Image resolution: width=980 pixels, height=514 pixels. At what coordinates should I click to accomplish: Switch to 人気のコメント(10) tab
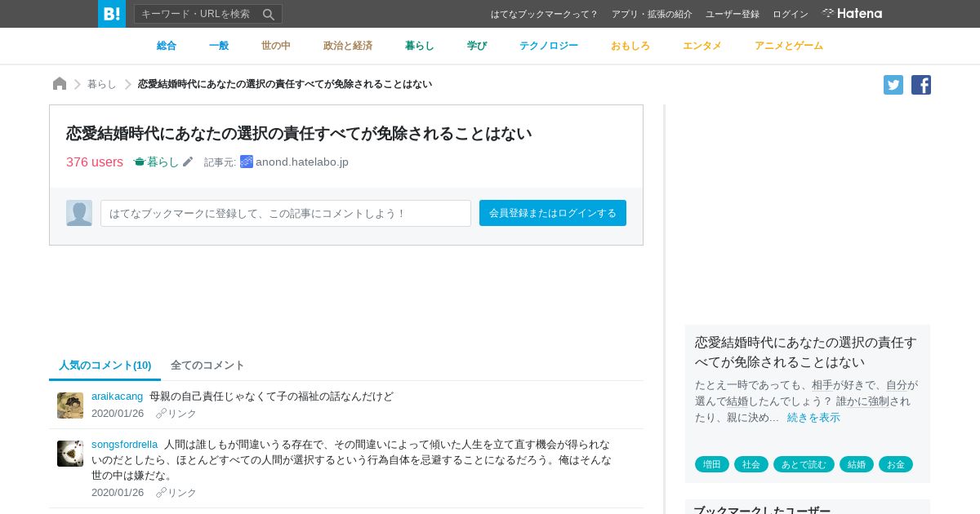[105, 366]
